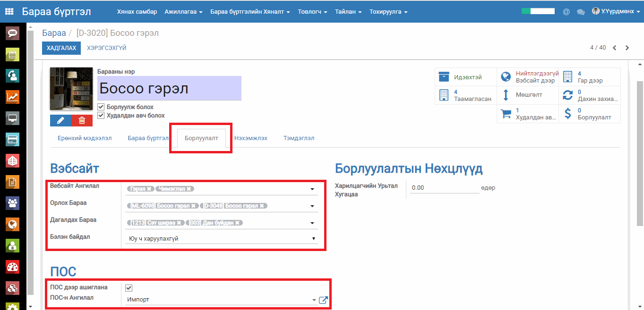Click the ХЭРЭГСЭХГҮЙ discard button
The height and width of the screenshot is (310, 644).
point(106,48)
